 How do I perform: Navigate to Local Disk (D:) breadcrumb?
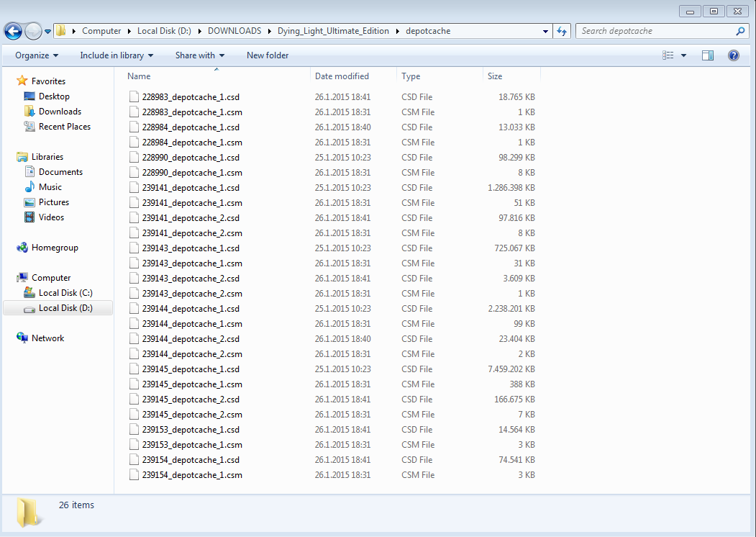(x=164, y=31)
